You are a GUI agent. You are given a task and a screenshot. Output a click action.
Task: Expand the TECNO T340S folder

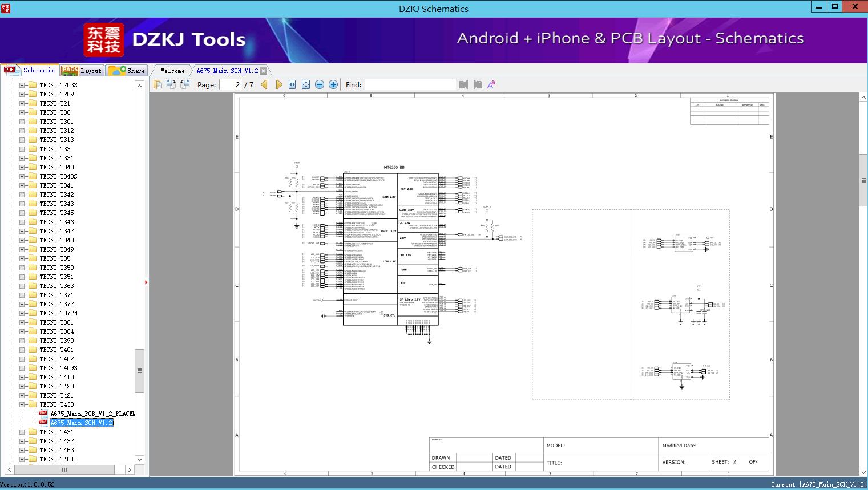point(22,176)
